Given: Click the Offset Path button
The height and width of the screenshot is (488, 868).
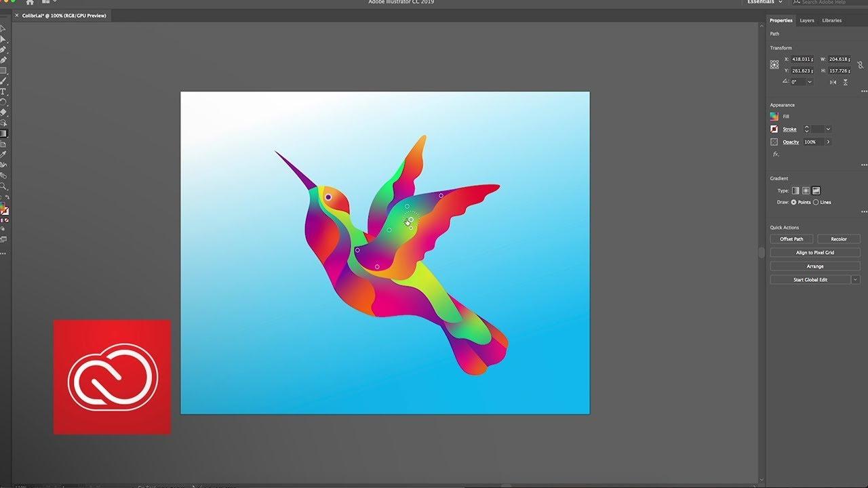Looking at the screenshot, I should 791,239.
